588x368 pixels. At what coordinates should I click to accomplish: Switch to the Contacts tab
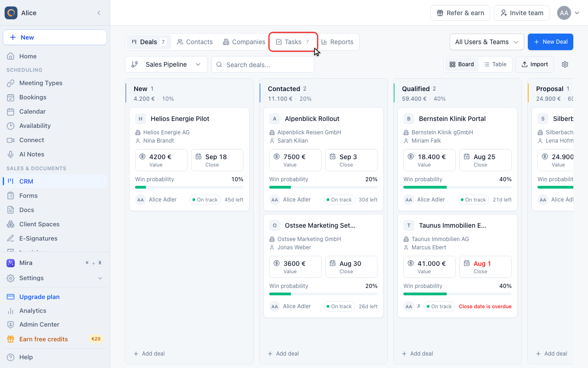click(x=195, y=42)
